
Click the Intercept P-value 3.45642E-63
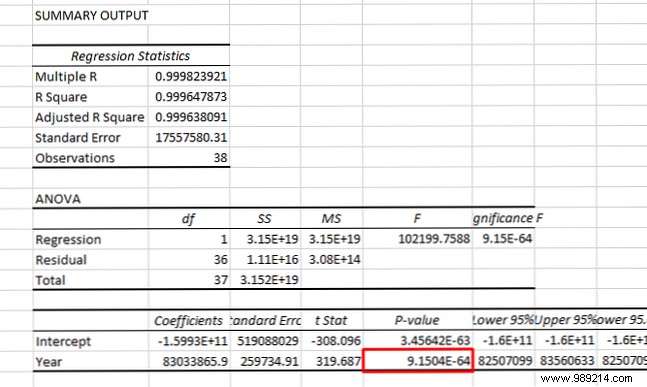tap(435, 341)
